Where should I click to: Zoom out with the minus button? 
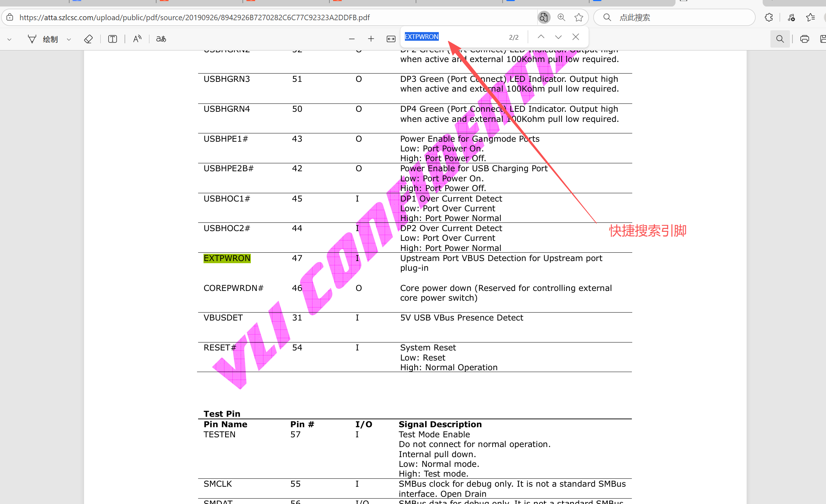[352, 39]
